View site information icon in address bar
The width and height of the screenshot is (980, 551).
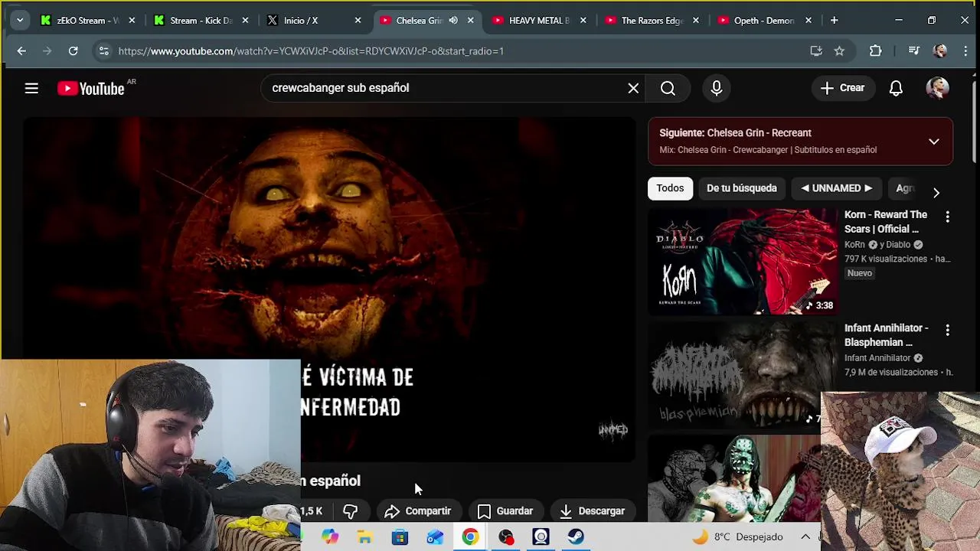[x=103, y=51]
